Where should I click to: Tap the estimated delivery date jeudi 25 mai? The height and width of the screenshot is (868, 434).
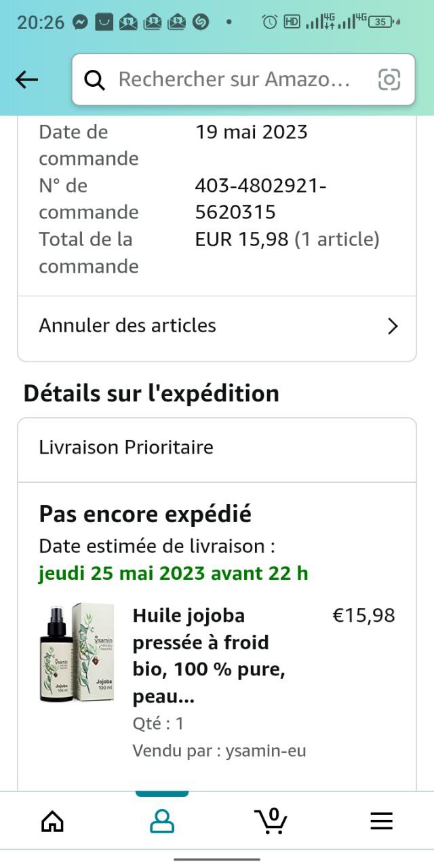point(174,573)
